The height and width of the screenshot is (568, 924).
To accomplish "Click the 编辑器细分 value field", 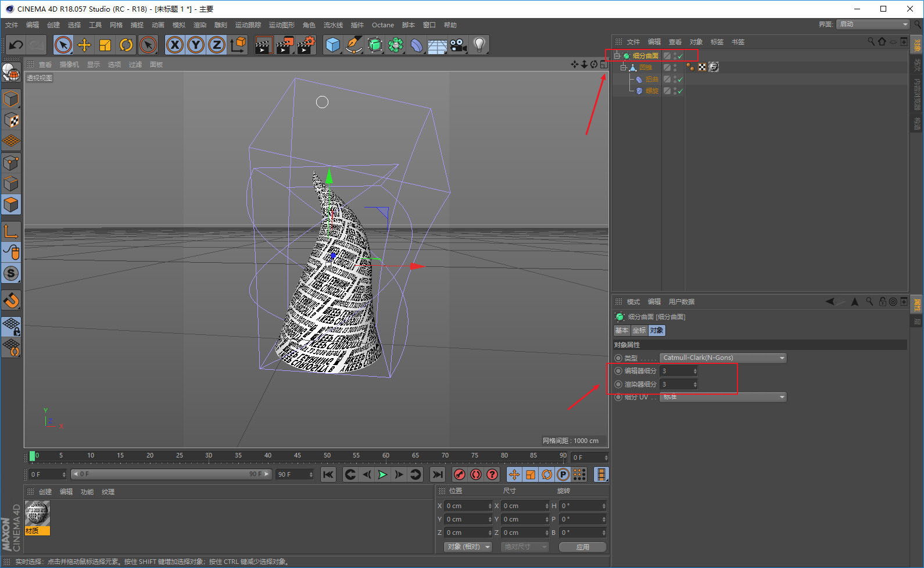I will point(679,371).
